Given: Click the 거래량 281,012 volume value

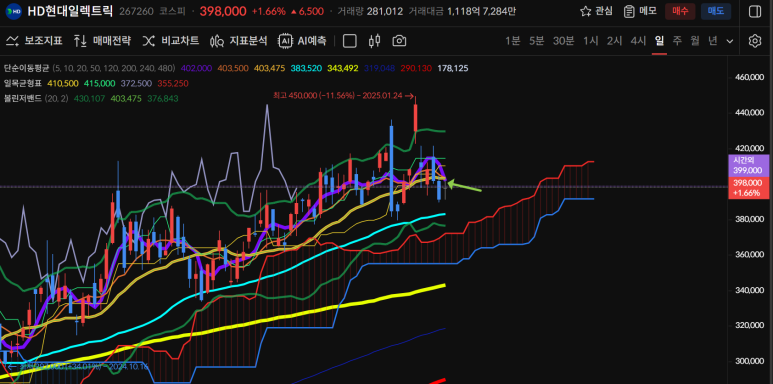Looking at the screenshot, I should click(384, 11).
